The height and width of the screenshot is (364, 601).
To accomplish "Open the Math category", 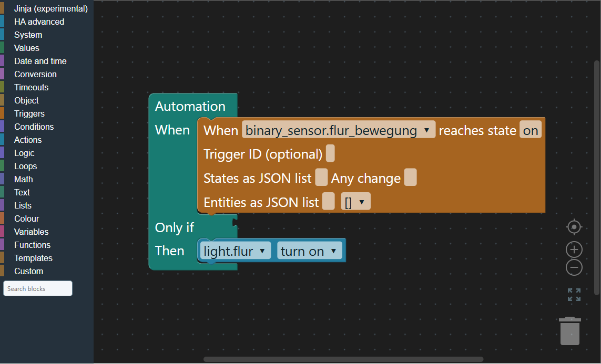I will coord(47,179).
